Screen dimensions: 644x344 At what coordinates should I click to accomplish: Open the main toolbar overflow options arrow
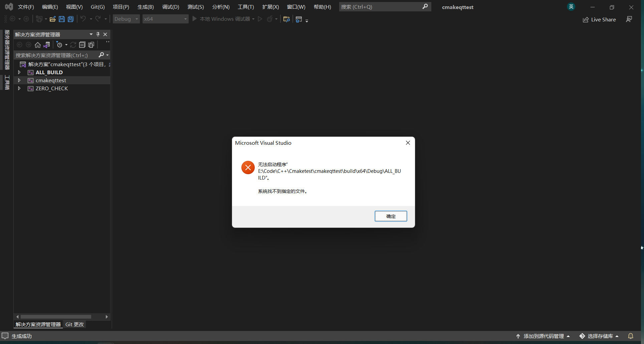click(x=307, y=21)
